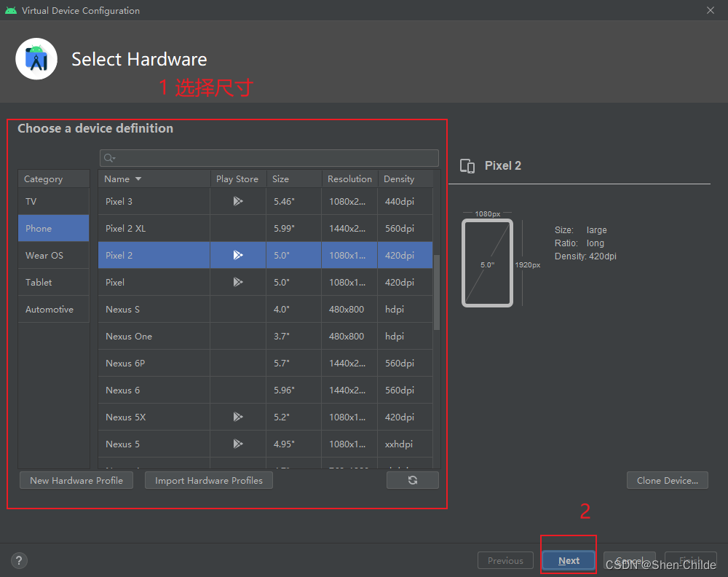Screen dimensions: 728x577
Task: Click the Previous button
Action: point(505,561)
